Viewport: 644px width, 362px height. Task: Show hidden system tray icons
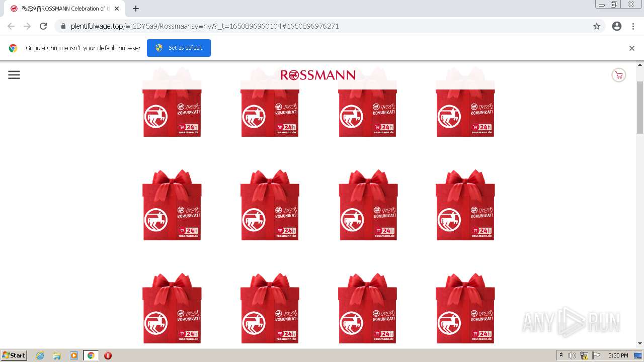pyautogui.click(x=561, y=355)
